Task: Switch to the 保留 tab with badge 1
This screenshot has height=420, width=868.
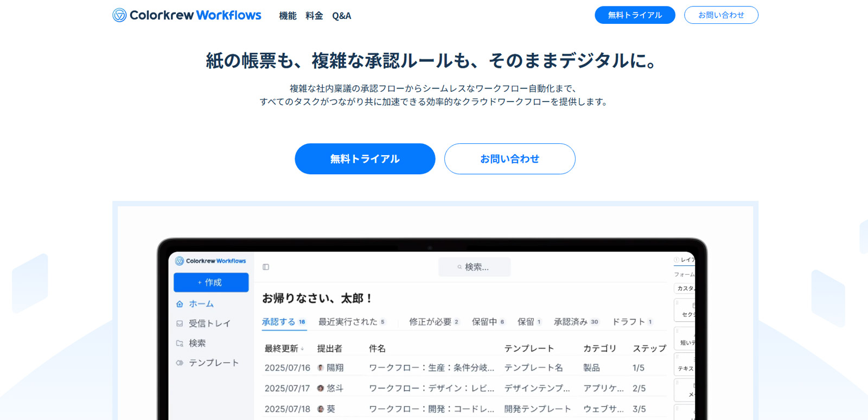Action: click(529, 322)
